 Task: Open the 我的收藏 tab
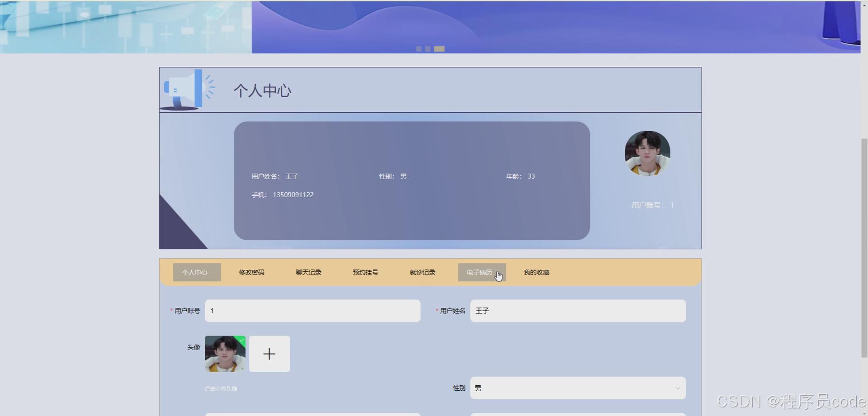click(x=536, y=272)
